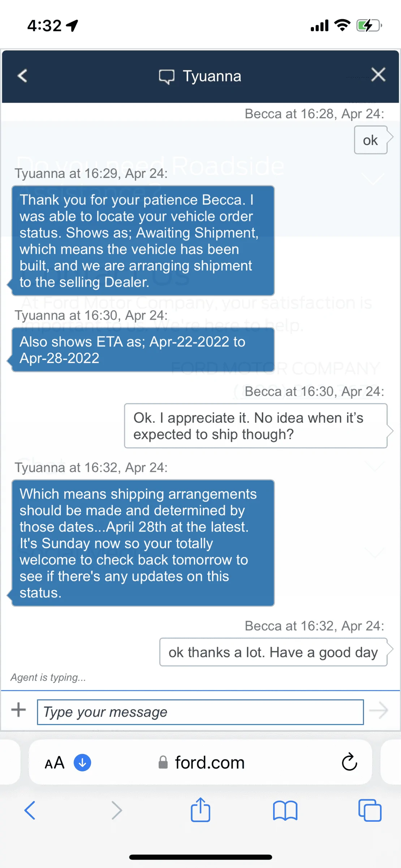Go forward with Safari's forward arrow
Screen dimensions: 401x868
[x=117, y=810]
